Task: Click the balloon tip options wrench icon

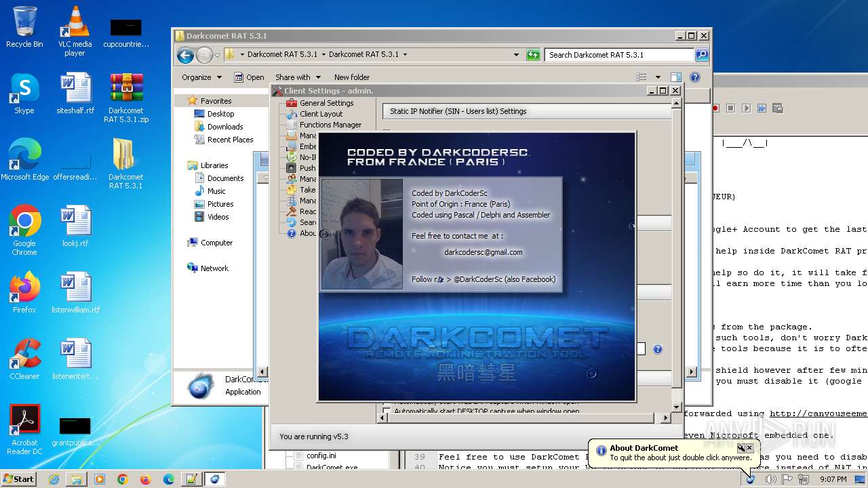Action: [741, 447]
